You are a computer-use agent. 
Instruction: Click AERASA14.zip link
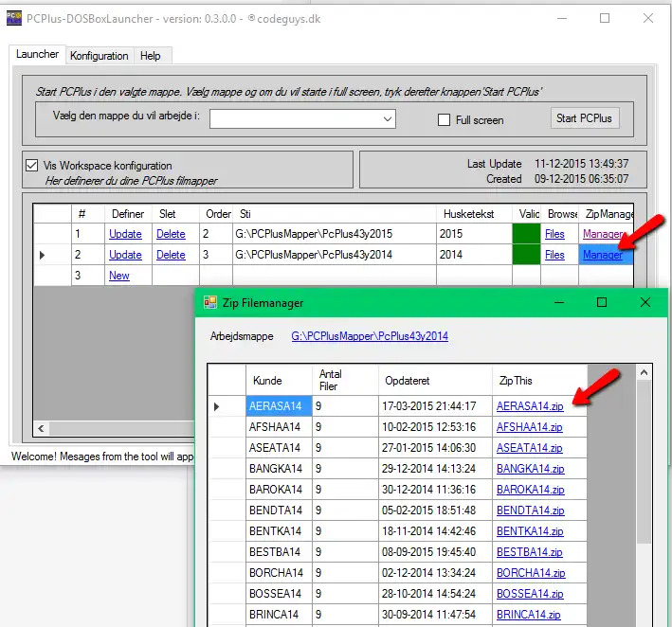(x=530, y=406)
